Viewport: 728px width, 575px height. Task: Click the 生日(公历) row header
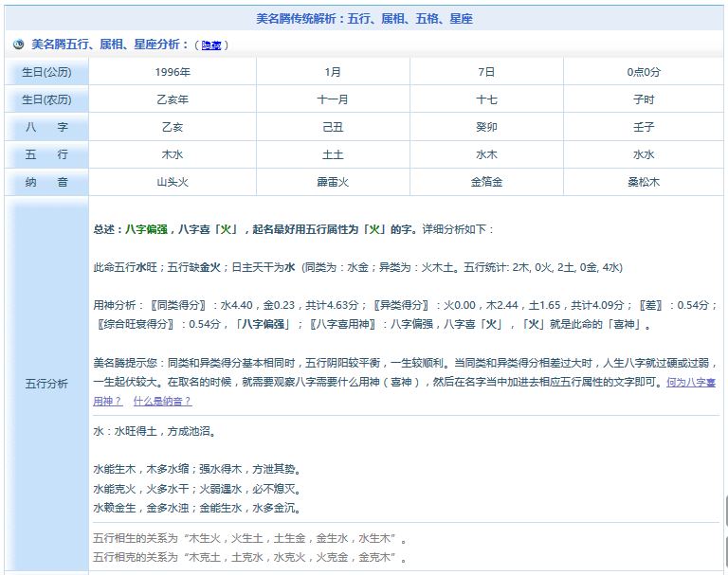coord(46,72)
